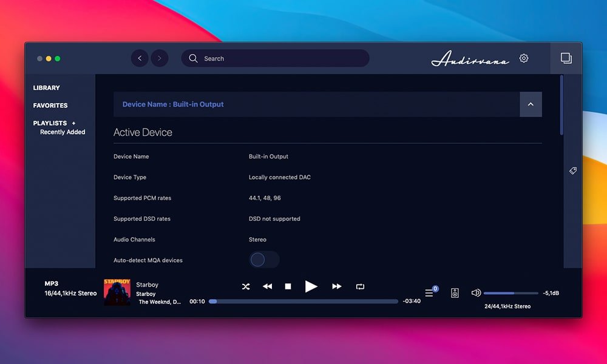The height and width of the screenshot is (364, 607).
Task: Play the Starboy track
Action: pyautogui.click(x=311, y=286)
